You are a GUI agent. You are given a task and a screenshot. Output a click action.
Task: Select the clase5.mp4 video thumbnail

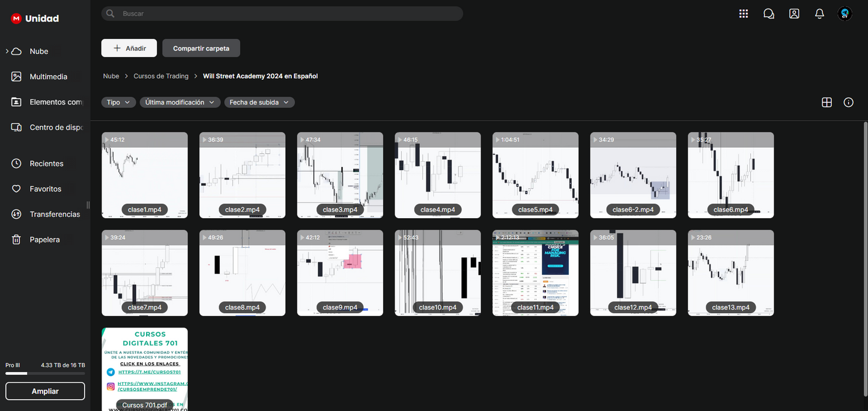coord(536,175)
